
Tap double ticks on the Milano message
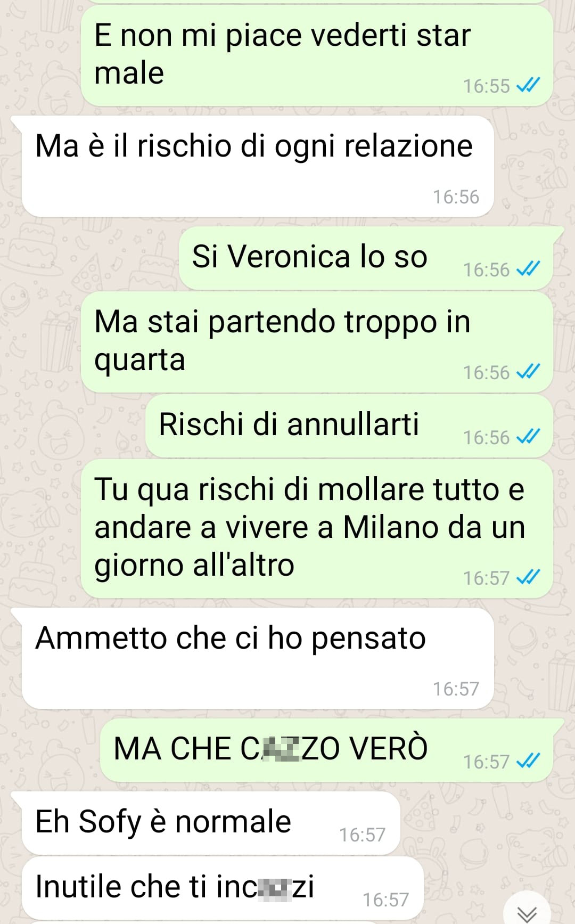pos(528,577)
